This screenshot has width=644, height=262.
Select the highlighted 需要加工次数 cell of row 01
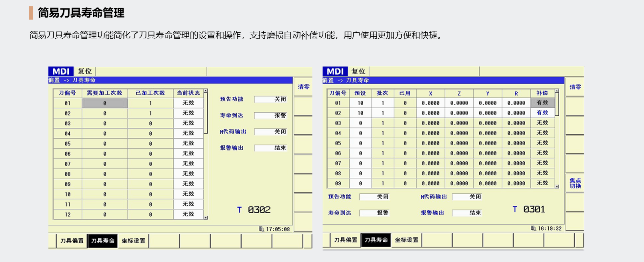tap(105, 103)
